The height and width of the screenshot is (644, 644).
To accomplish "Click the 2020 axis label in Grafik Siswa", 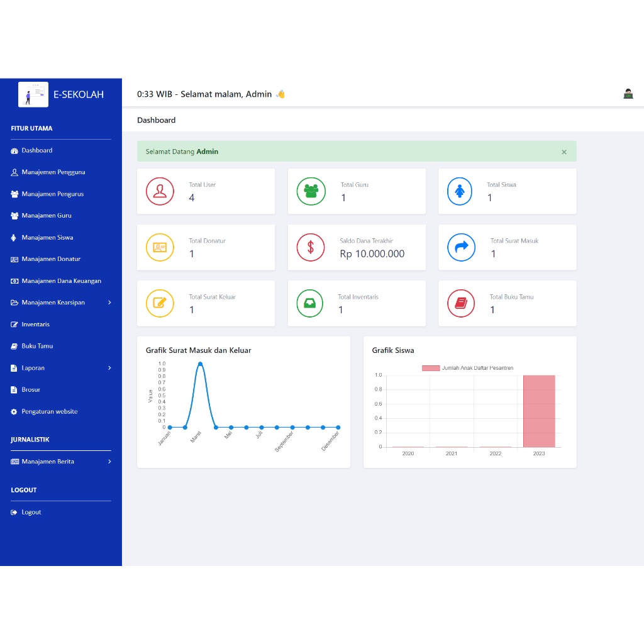I will click(x=408, y=454).
